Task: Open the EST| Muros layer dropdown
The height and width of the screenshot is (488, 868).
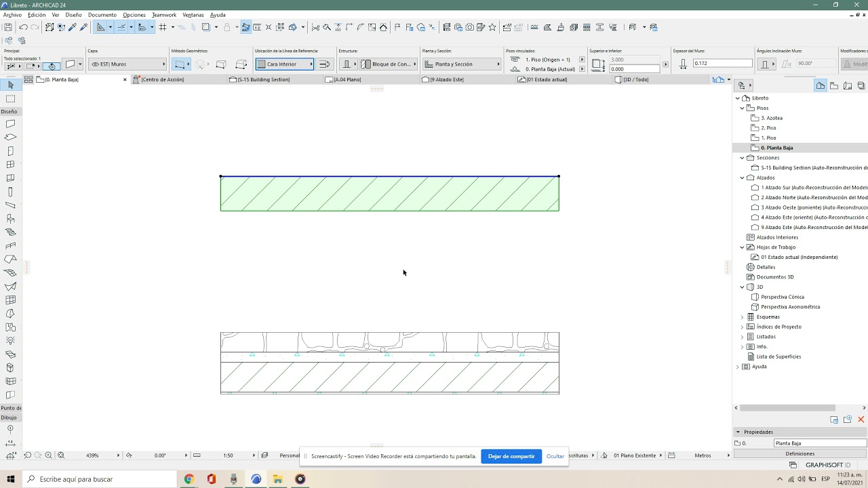Action: tap(127, 64)
